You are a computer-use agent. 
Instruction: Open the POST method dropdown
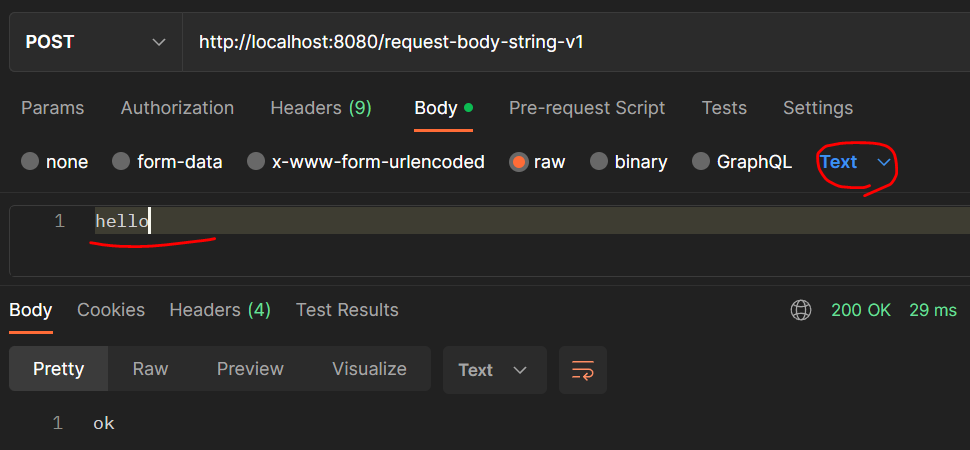pos(96,42)
